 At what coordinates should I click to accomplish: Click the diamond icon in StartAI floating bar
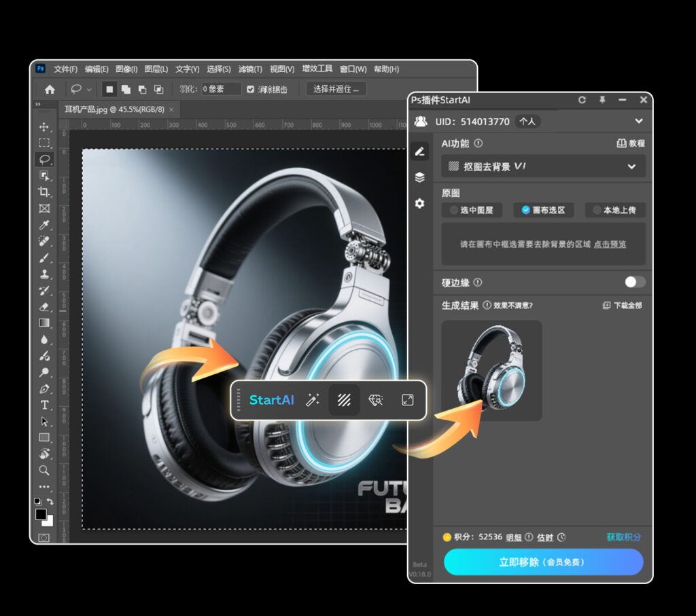pyautogui.click(x=375, y=400)
